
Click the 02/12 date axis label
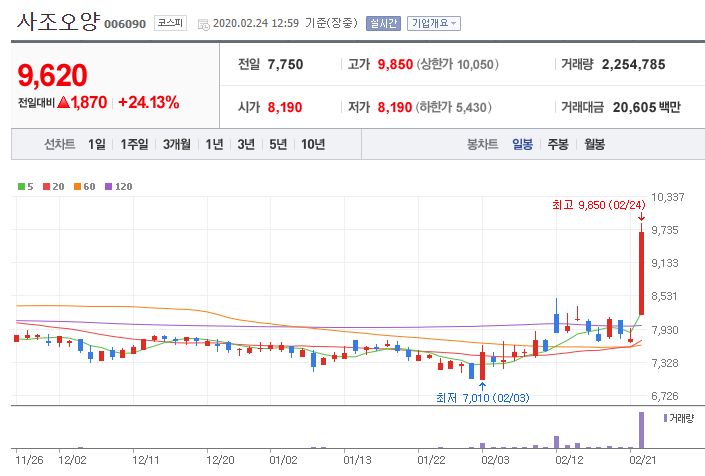(569, 460)
